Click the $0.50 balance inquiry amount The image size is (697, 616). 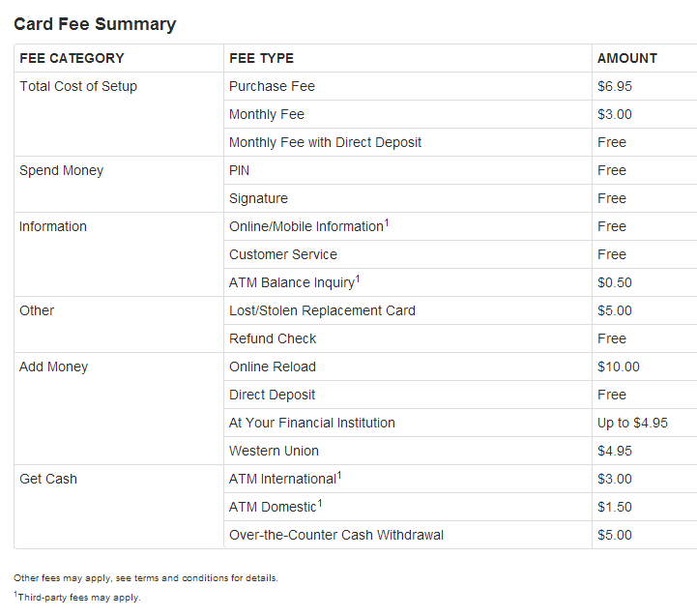(614, 282)
